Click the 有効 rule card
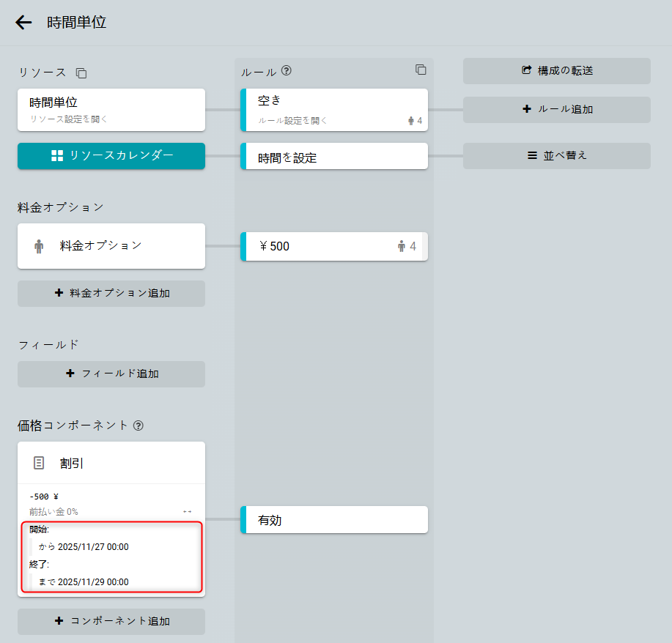672x643 pixels. (334, 520)
